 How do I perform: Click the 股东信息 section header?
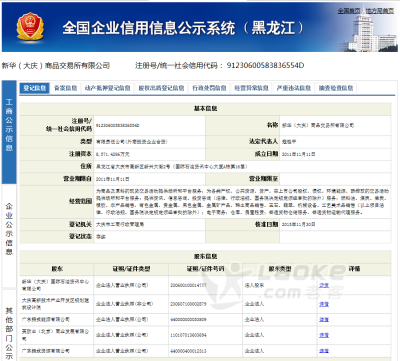click(x=205, y=256)
